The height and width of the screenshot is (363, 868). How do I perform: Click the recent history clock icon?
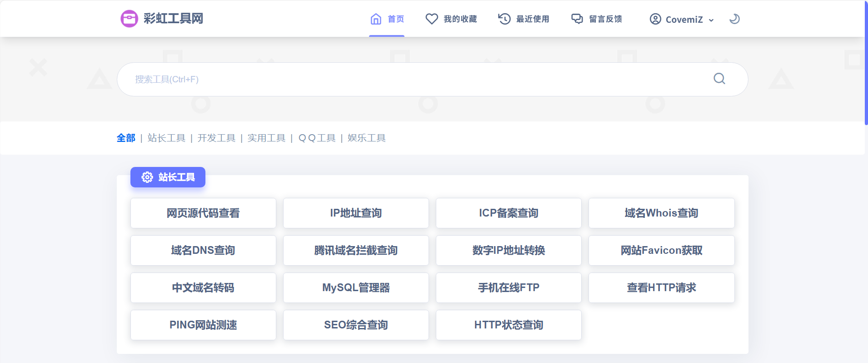(504, 19)
